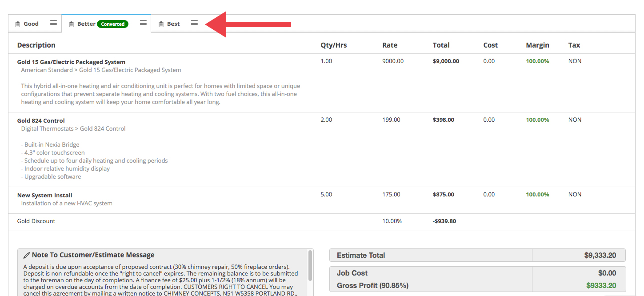The width and height of the screenshot is (644, 296).
Task: Open the Best tab hamburger menu
Action: pos(194,23)
